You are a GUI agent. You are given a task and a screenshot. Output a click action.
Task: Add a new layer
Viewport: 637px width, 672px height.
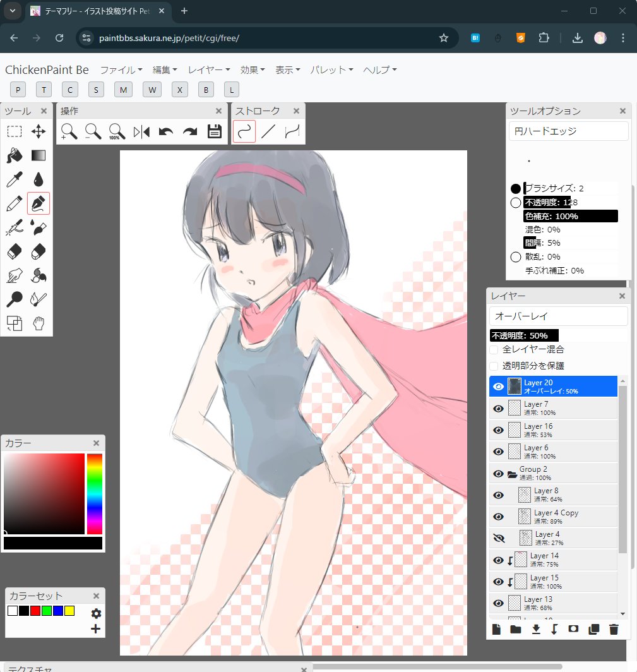496,629
